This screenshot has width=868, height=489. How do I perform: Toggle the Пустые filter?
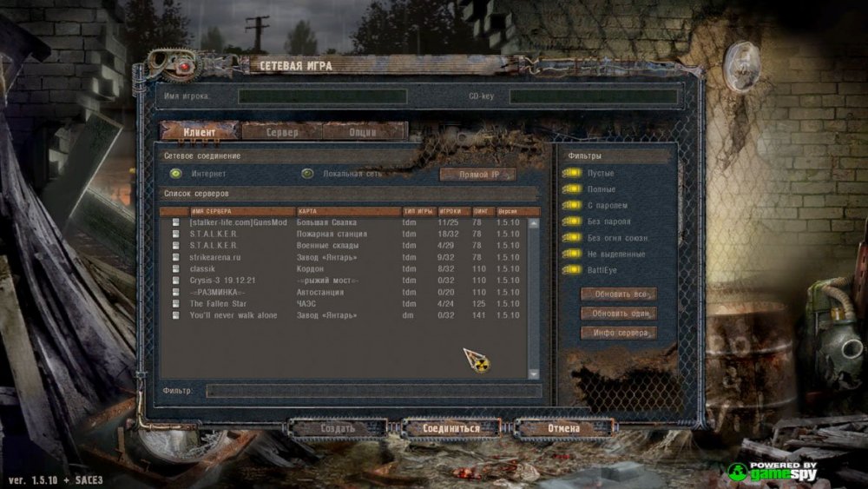tap(573, 173)
